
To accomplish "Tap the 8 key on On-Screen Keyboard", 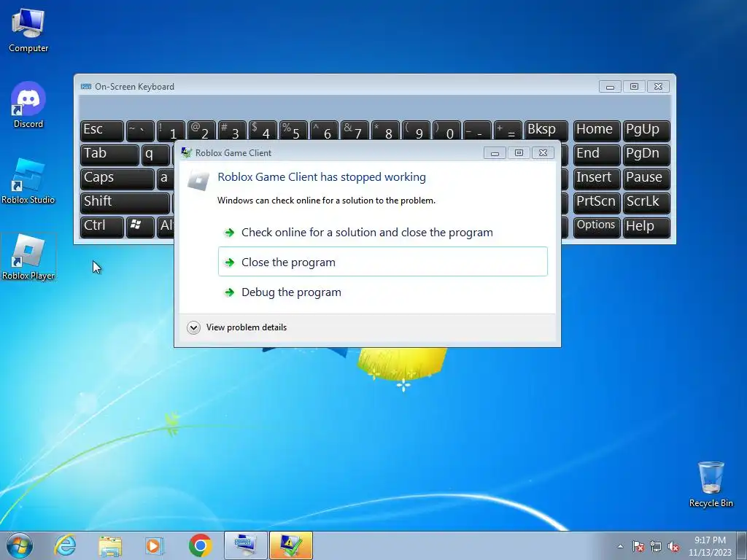I will pos(385,131).
